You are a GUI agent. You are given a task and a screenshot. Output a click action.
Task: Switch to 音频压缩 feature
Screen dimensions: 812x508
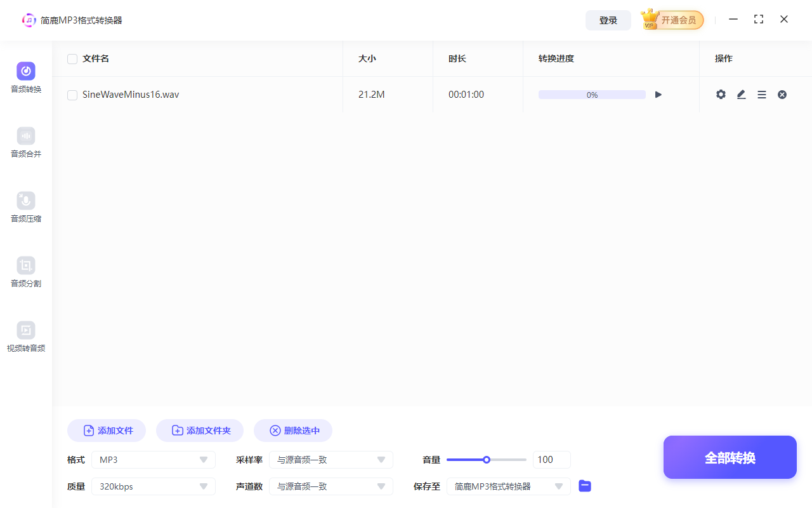coord(25,208)
